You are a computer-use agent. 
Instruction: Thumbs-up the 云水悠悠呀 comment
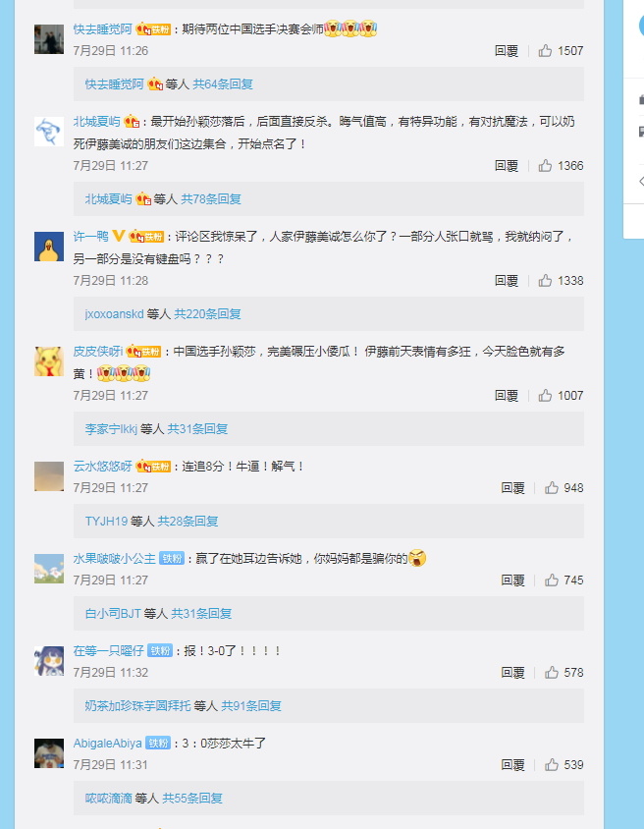click(552, 487)
